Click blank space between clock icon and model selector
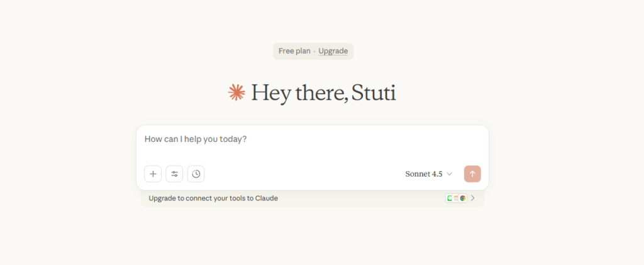Screen dimensions: 644x265 (x=302, y=174)
